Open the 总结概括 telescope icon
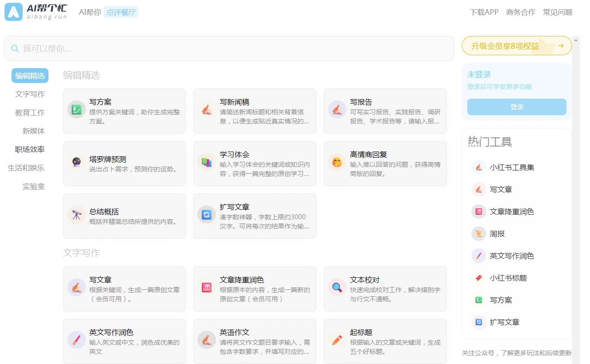 point(76,214)
